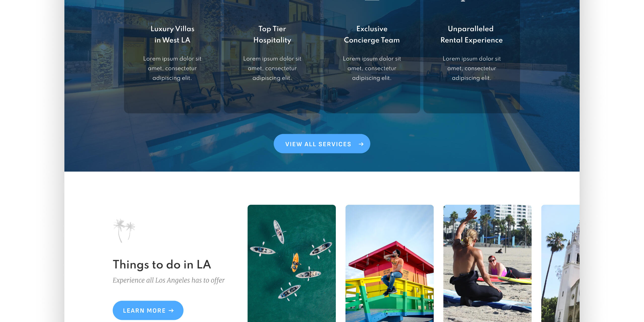Click the arrow icon in View All Services
644x322 pixels.
pos(361,144)
